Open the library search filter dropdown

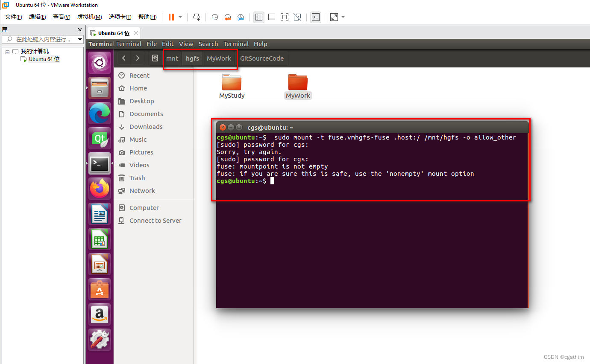click(x=79, y=39)
